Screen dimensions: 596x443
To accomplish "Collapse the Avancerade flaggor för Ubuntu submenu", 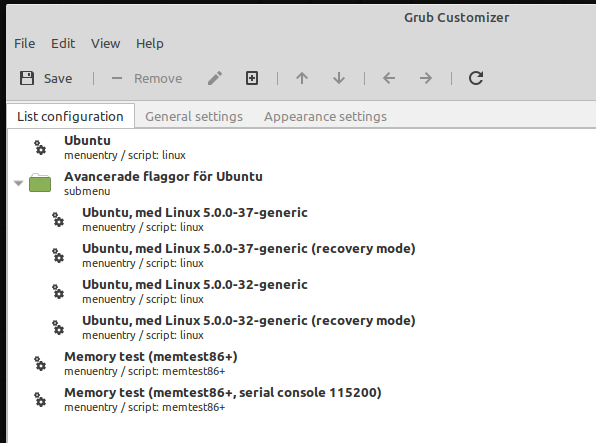I will point(18,183).
